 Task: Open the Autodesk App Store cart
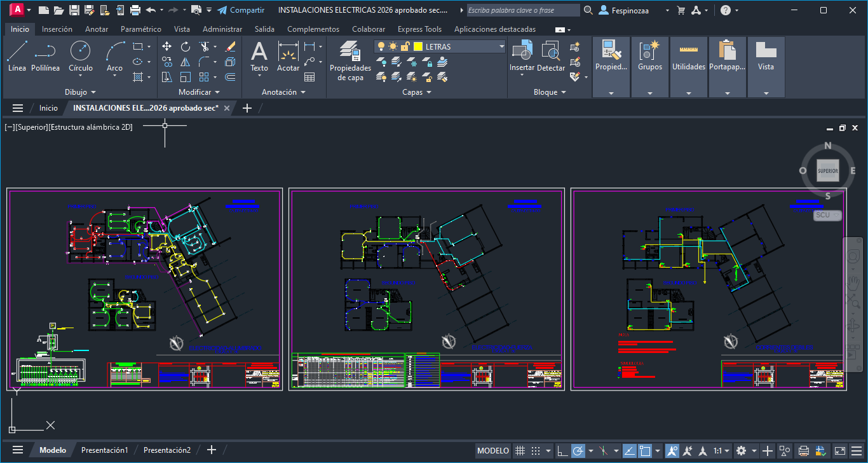[x=681, y=10]
